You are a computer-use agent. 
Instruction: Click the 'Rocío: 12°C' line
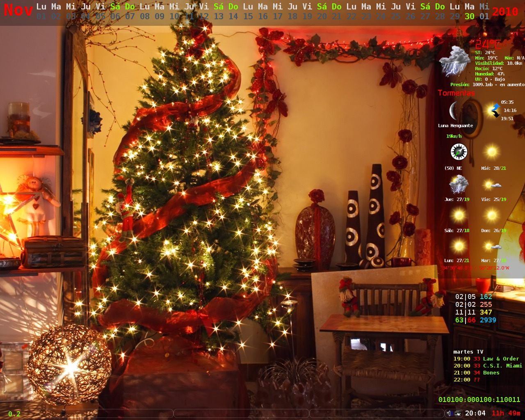tap(488, 68)
